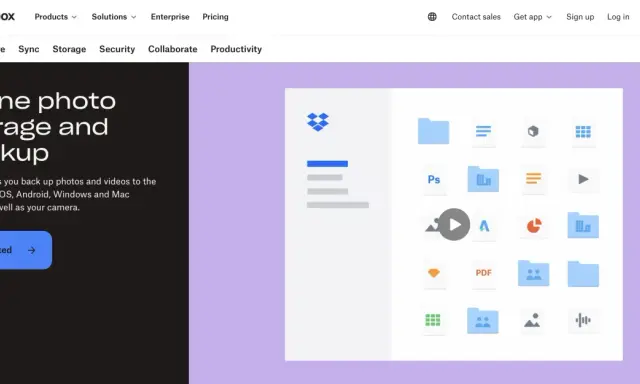Click the orange pie chart file icon

pyautogui.click(x=534, y=225)
